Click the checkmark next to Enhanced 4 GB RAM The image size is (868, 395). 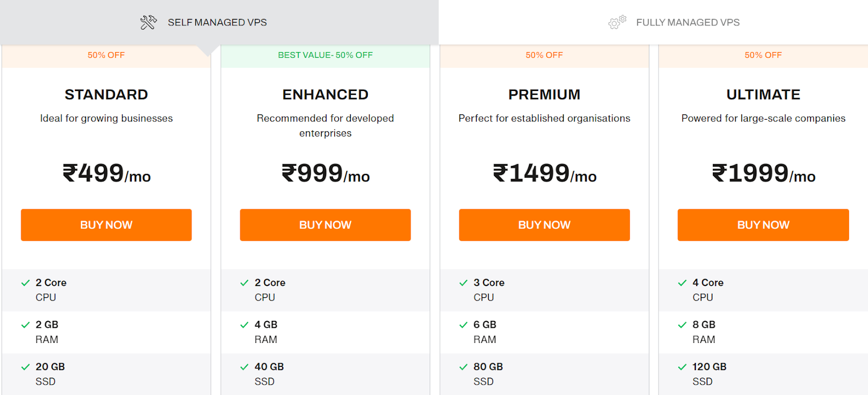click(245, 325)
